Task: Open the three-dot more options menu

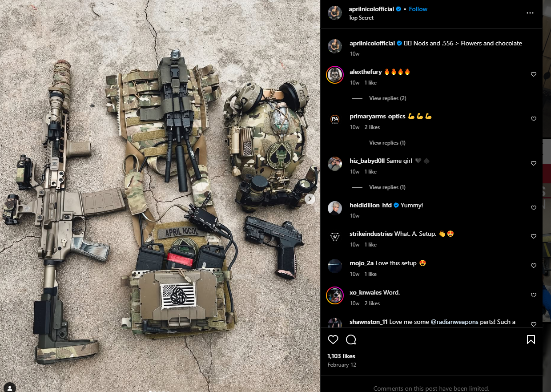Action: 530,13
